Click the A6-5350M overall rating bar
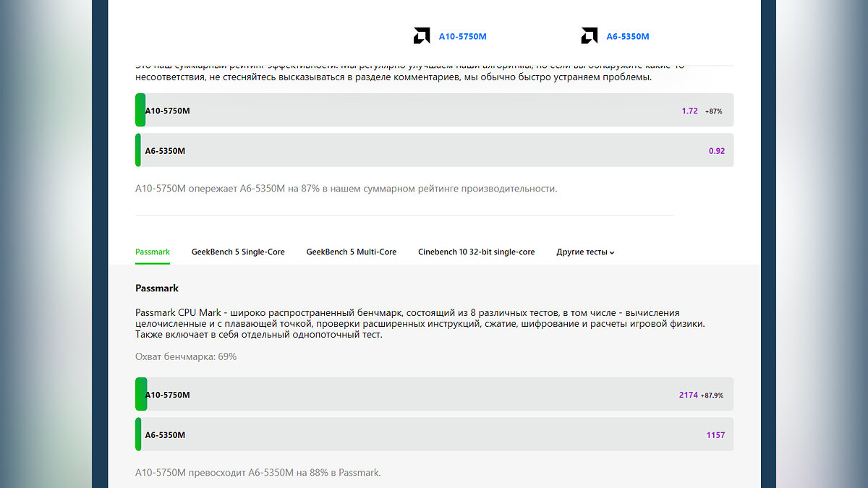This screenshot has width=868, height=488. click(434, 150)
